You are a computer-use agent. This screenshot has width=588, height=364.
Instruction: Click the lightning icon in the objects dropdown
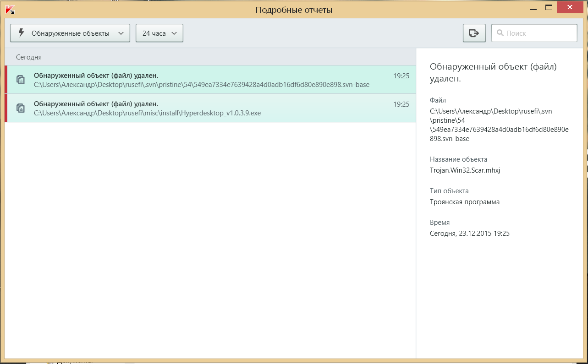pos(21,33)
